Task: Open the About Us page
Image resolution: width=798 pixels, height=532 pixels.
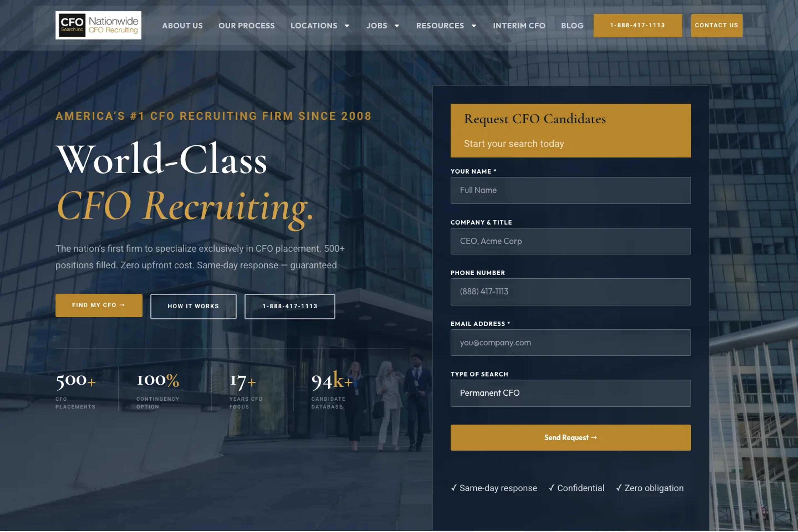Action: coord(182,26)
